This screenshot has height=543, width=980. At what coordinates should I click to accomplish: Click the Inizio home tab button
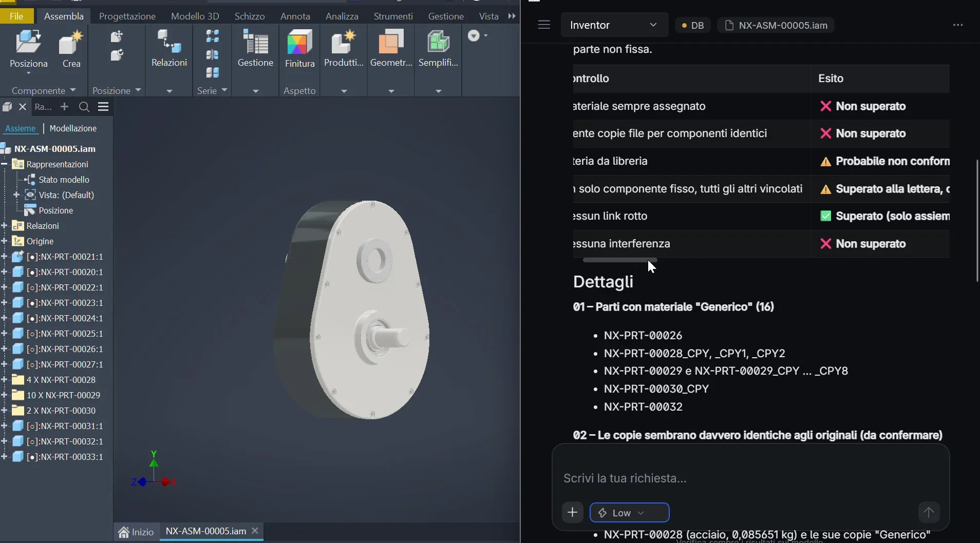(x=136, y=532)
